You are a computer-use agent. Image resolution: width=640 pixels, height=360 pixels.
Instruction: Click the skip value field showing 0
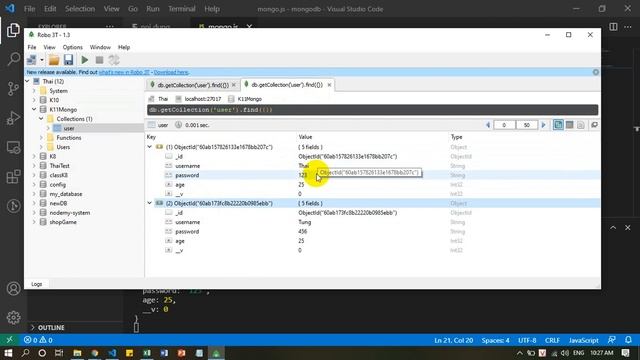pos(504,125)
